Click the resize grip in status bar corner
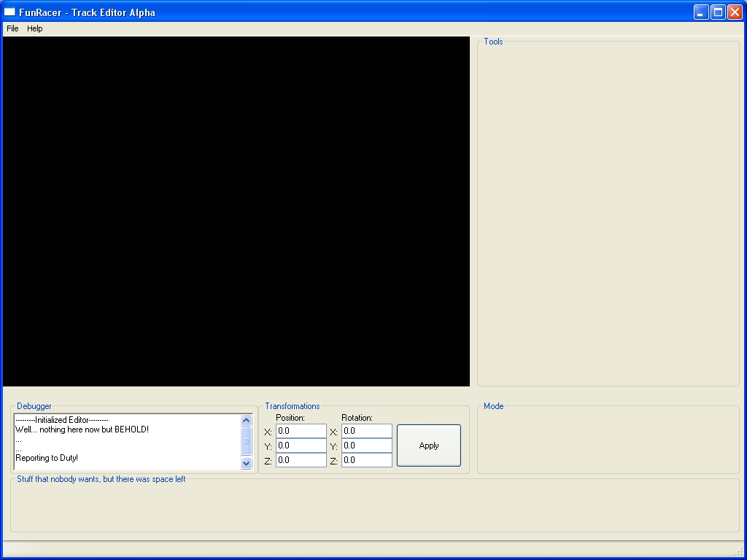This screenshot has width=747, height=560. pos(739,552)
